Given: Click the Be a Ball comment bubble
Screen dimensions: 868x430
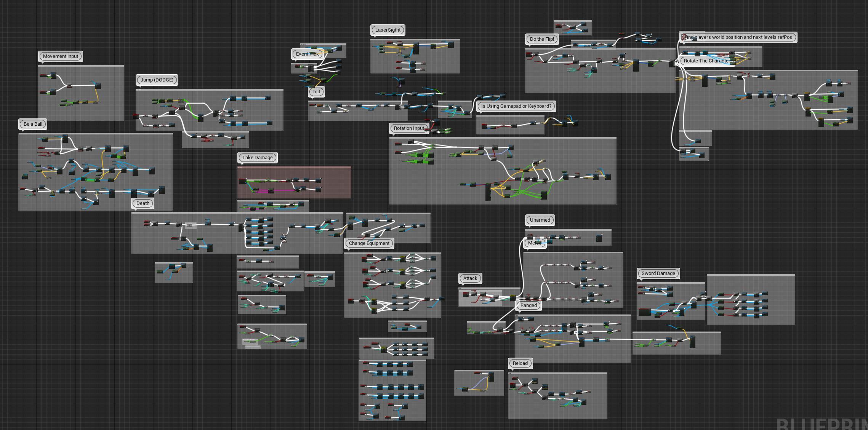Looking at the screenshot, I should point(33,124).
